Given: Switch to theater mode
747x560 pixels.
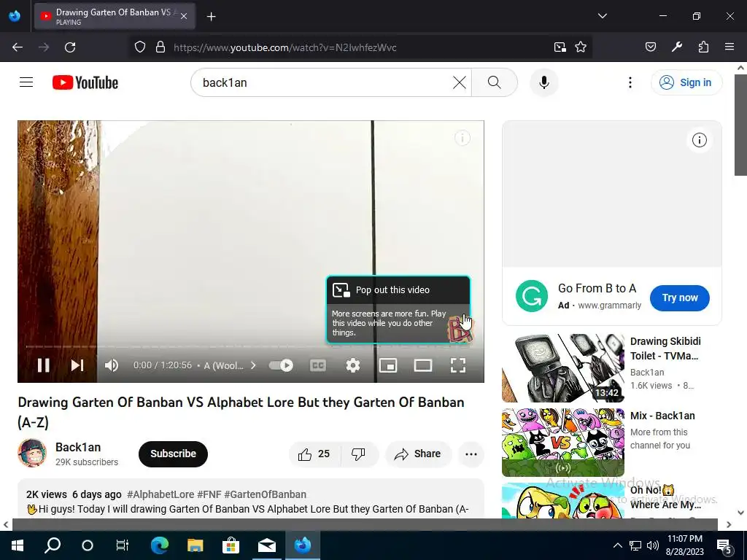Looking at the screenshot, I should (x=423, y=365).
